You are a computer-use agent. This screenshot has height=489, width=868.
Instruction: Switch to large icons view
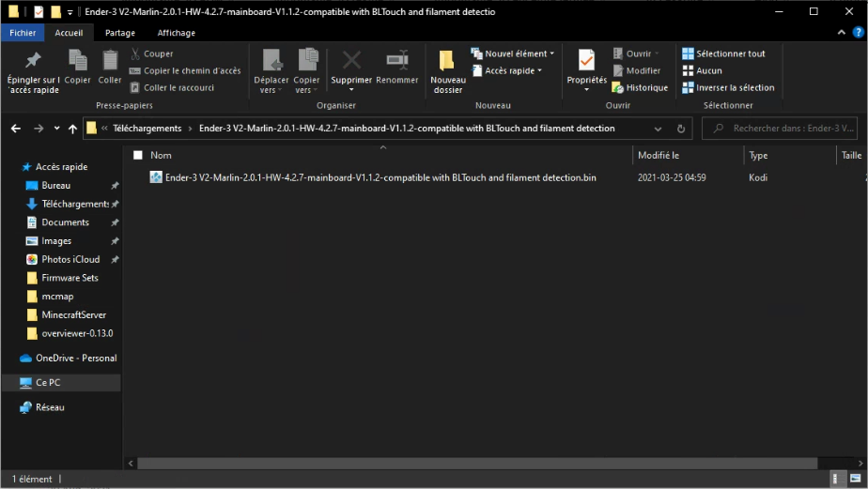856,479
